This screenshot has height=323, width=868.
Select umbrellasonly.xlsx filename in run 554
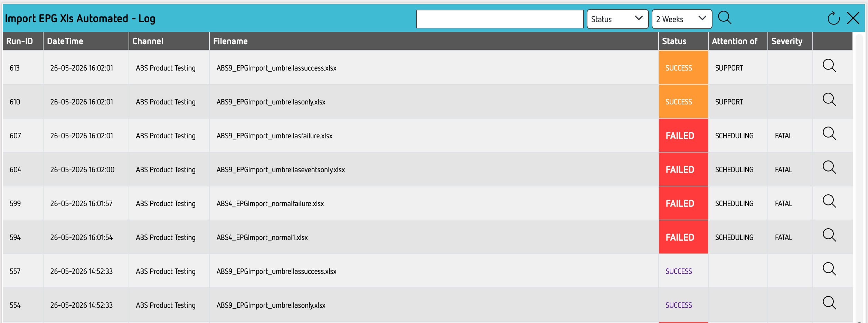(x=271, y=305)
